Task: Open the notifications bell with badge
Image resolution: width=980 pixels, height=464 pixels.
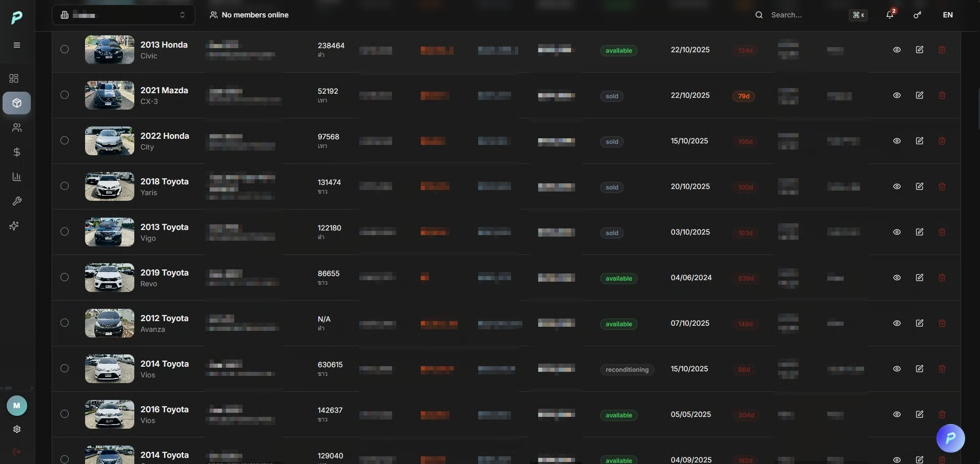Action: click(x=890, y=15)
